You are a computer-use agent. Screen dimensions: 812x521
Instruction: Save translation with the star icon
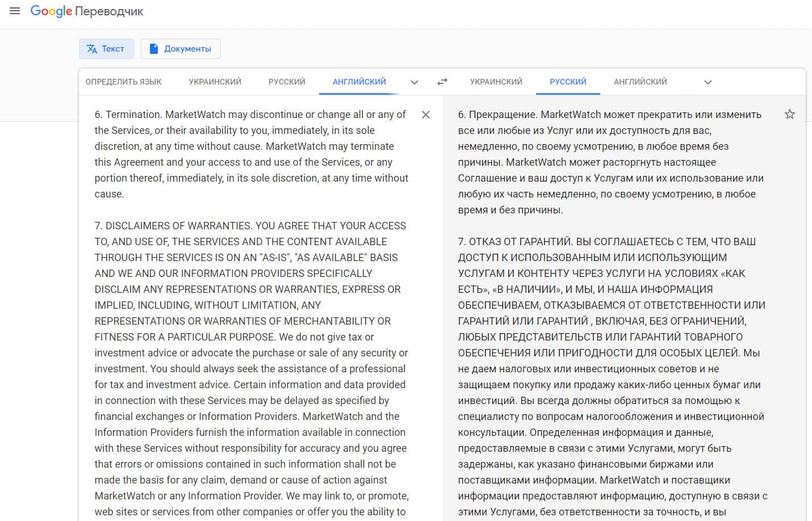click(789, 114)
